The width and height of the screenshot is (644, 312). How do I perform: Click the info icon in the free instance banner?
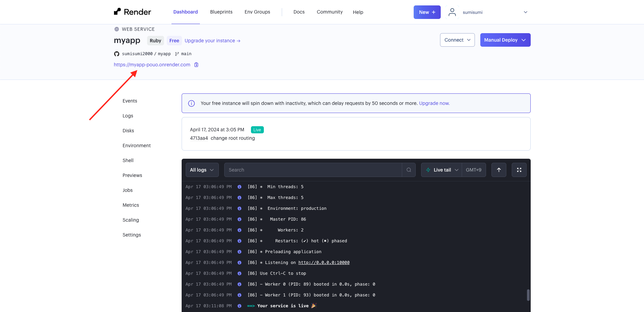[191, 103]
